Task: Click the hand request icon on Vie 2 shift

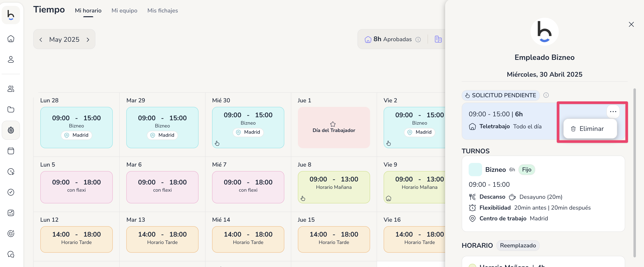Action: (x=389, y=143)
